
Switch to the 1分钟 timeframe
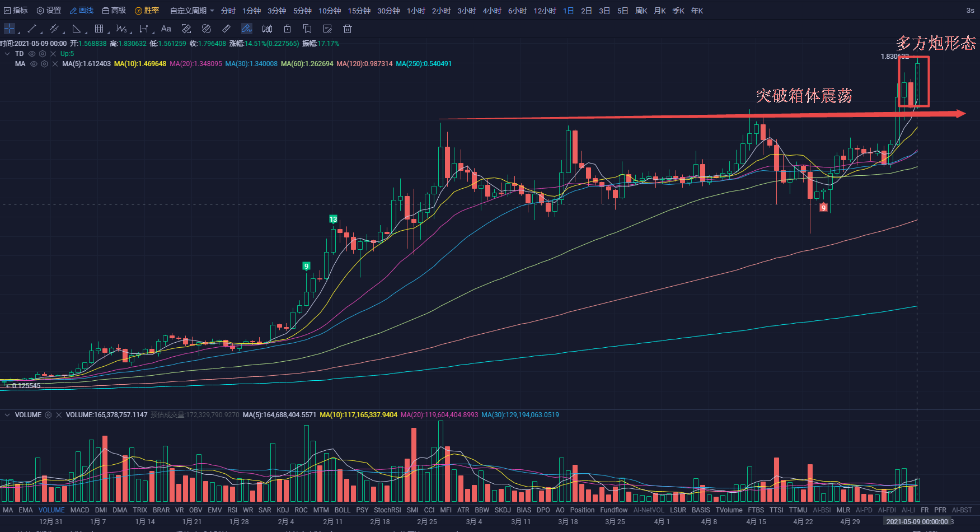pyautogui.click(x=252, y=11)
